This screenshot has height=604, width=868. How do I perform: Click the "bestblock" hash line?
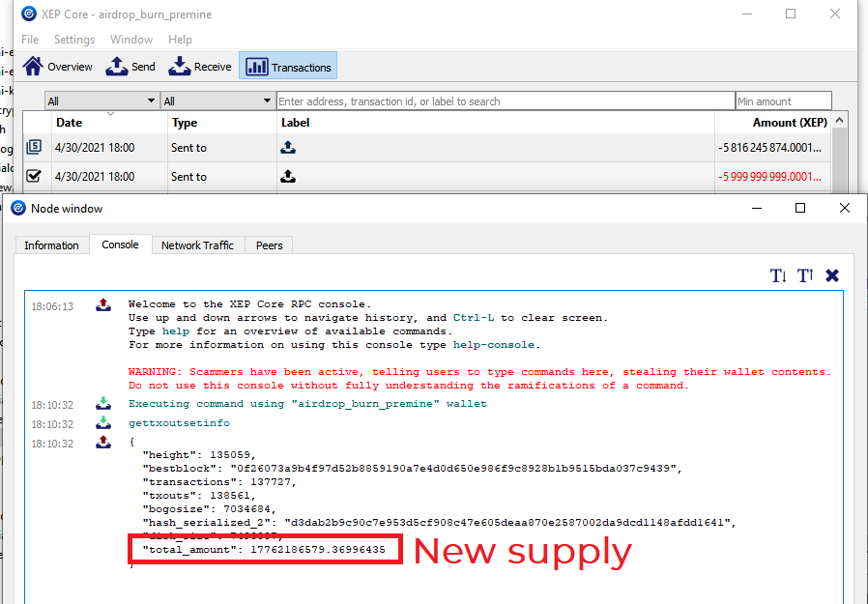tap(412, 469)
